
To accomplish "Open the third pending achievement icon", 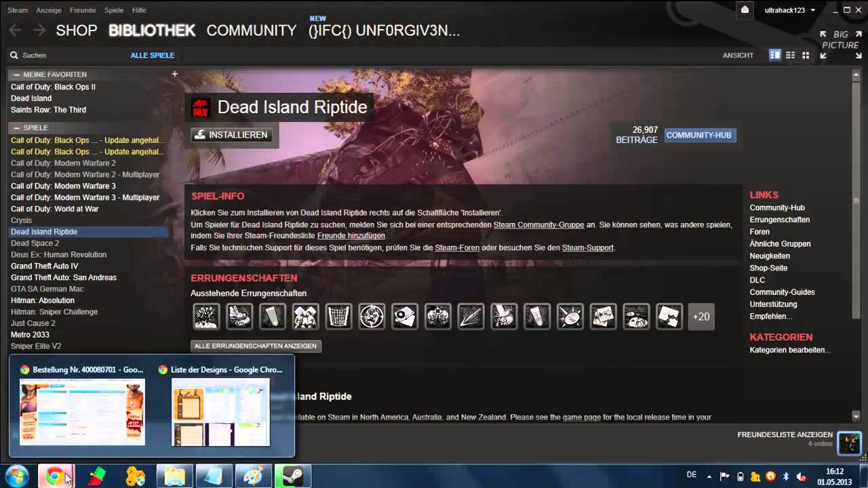I will click(273, 317).
